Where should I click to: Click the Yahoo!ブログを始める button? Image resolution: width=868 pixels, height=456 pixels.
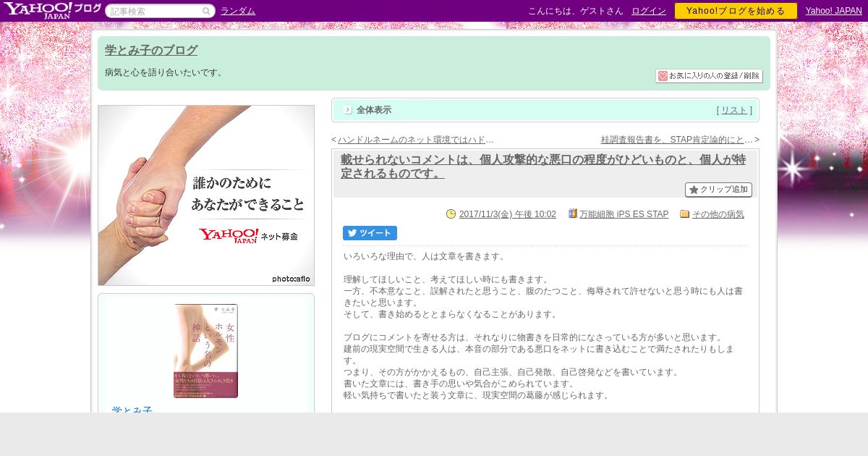(736, 11)
